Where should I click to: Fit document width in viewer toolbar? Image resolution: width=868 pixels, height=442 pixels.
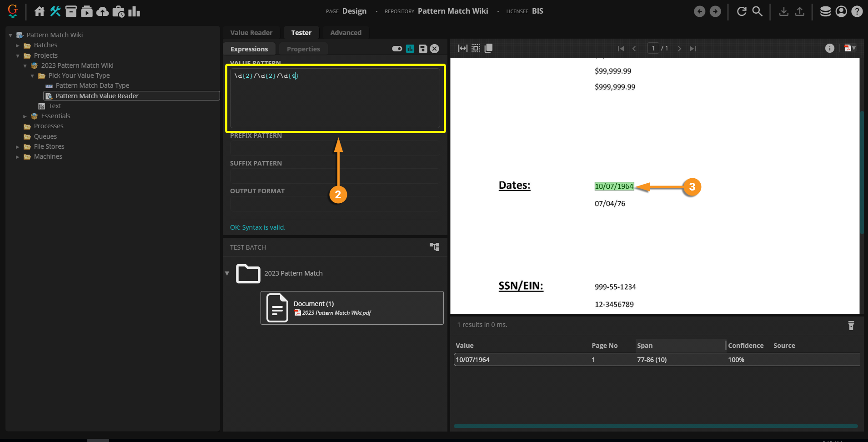(463, 48)
